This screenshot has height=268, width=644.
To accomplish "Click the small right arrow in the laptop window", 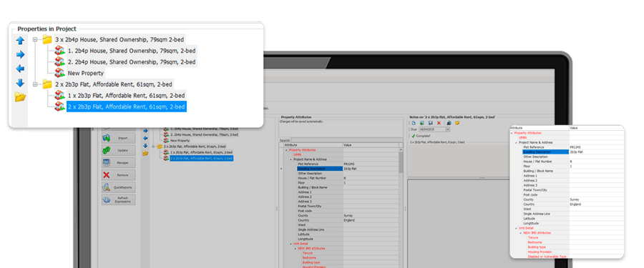I will tap(145, 131).
